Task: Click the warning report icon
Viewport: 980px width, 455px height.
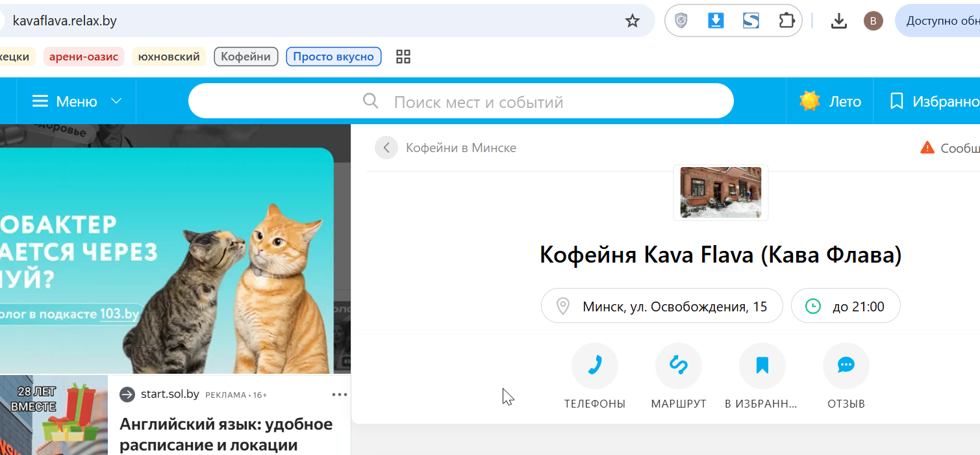Action: coord(927,148)
